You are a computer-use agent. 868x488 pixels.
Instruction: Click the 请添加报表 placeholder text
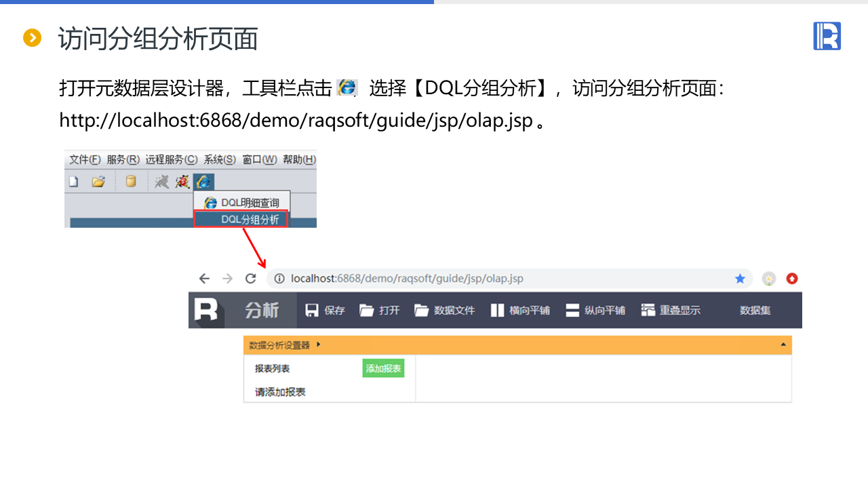coord(280,392)
